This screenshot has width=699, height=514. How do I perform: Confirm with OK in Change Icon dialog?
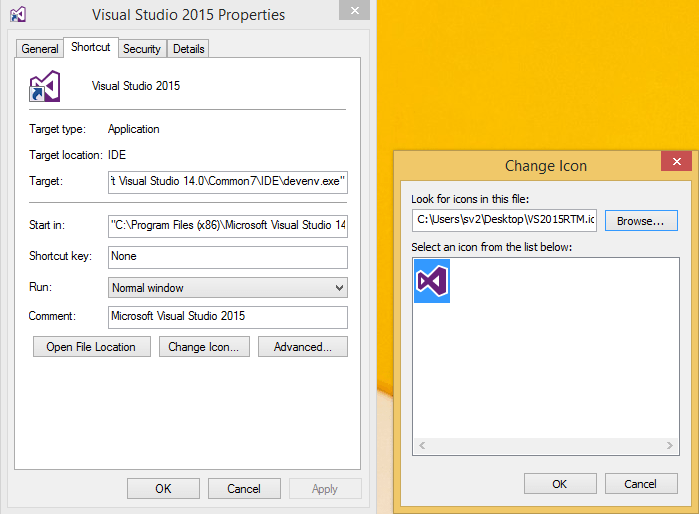(559, 484)
